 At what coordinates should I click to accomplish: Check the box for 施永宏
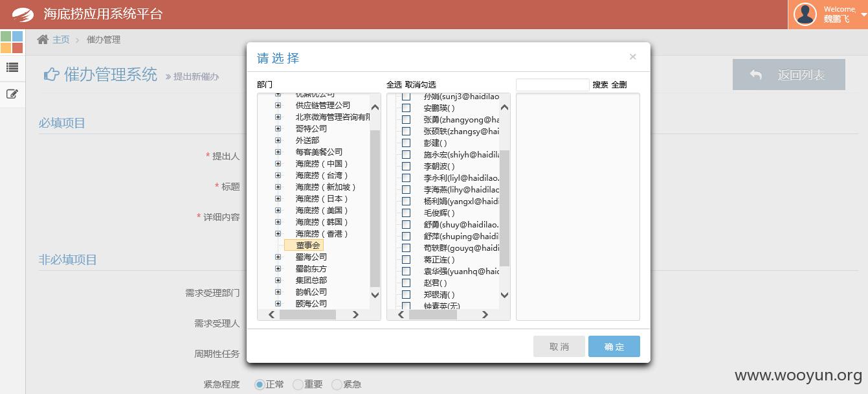coord(406,155)
